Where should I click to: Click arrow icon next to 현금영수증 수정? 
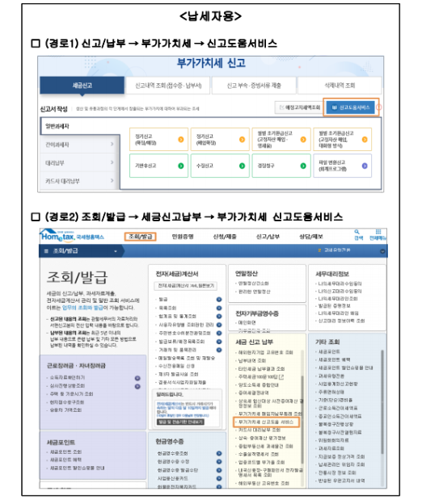click(219, 461)
